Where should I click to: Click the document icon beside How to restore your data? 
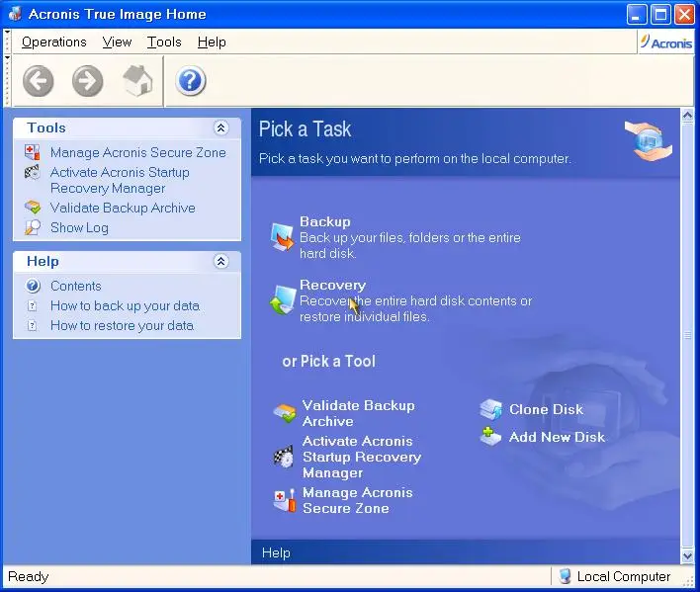coord(33,325)
